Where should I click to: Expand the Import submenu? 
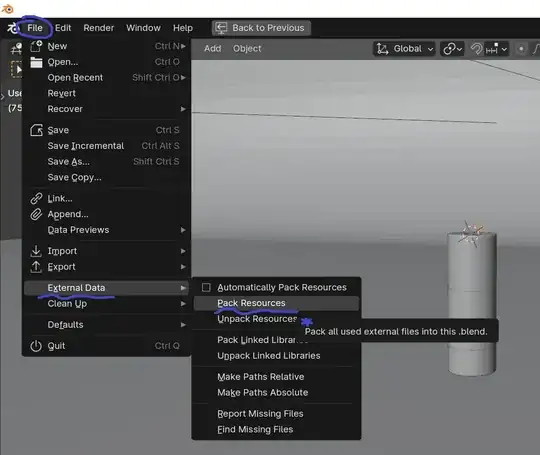[107, 251]
